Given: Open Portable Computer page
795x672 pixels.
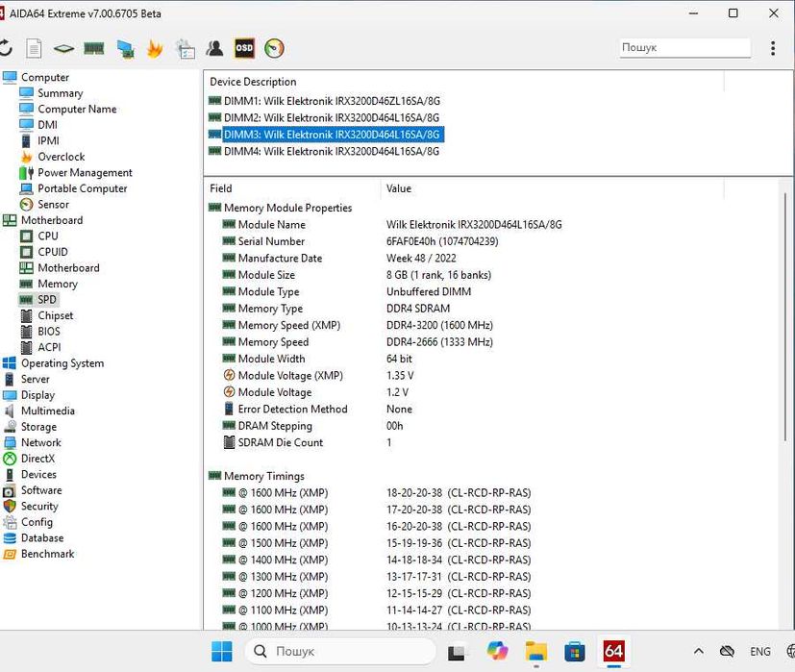Looking at the screenshot, I should click(82, 188).
